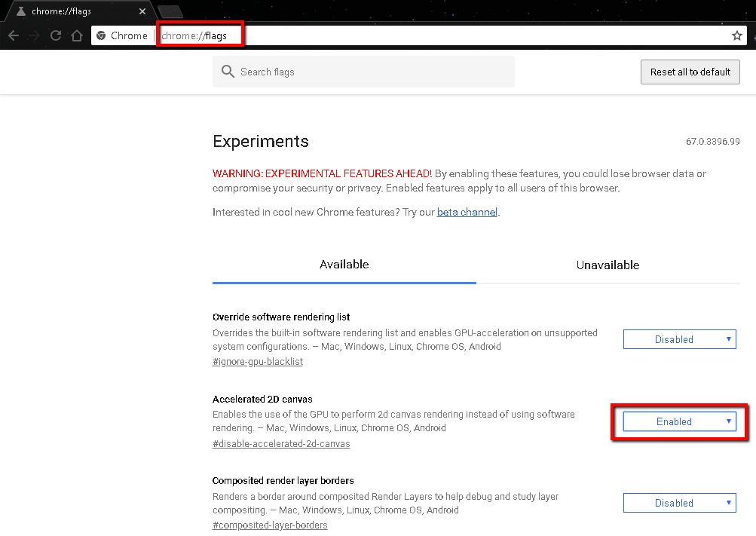Switch to the Unavailable tab
Screen dimensions: 756x536
coord(608,265)
